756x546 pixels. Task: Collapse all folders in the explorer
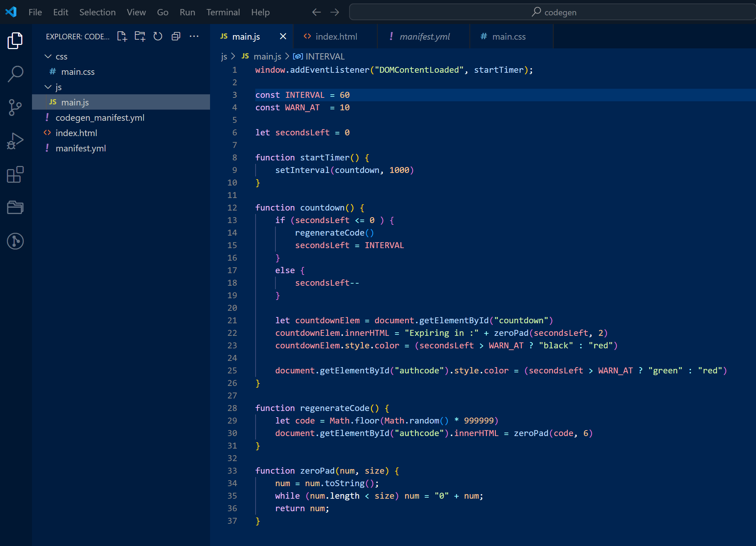[176, 36]
